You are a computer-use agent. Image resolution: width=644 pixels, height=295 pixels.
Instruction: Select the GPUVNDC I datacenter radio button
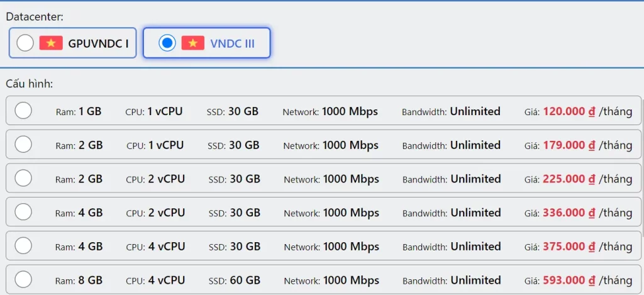point(25,43)
